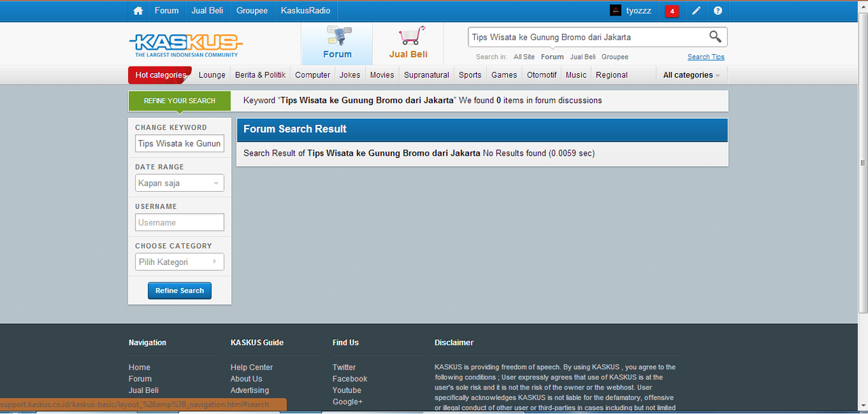Select Hot categories tab
868x414 pixels.
click(160, 75)
